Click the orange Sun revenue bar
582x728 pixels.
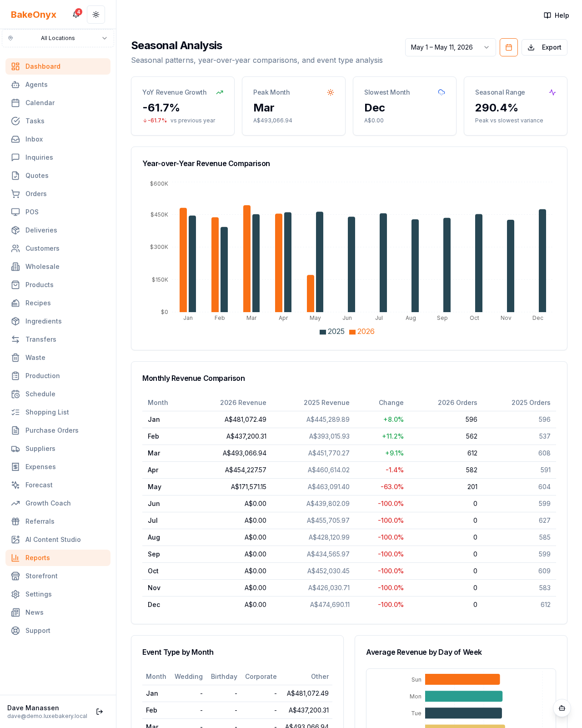click(462, 679)
